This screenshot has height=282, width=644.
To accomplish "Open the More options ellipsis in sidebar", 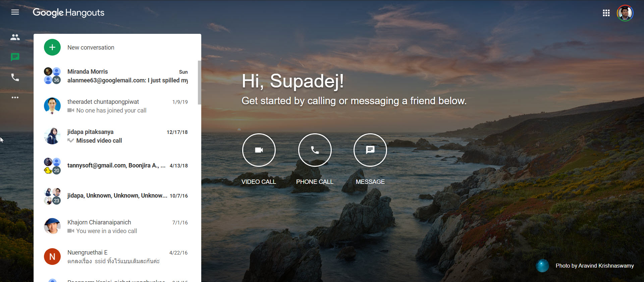I will click(15, 97).
